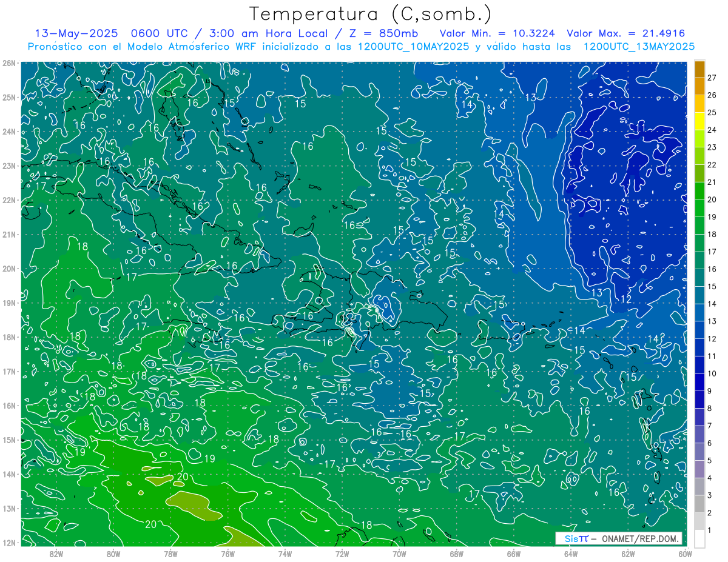Click the "9" label on the color scale

tap(710, 391)
